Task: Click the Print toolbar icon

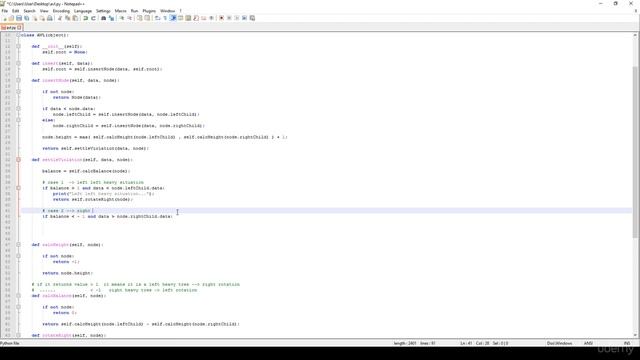Action: (50, 18)
